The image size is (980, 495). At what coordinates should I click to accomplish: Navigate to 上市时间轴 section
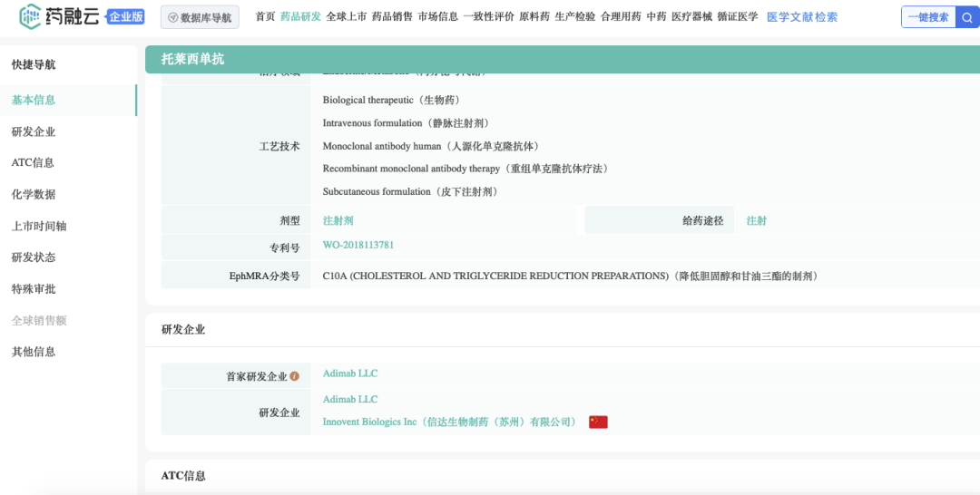point(39,226)
